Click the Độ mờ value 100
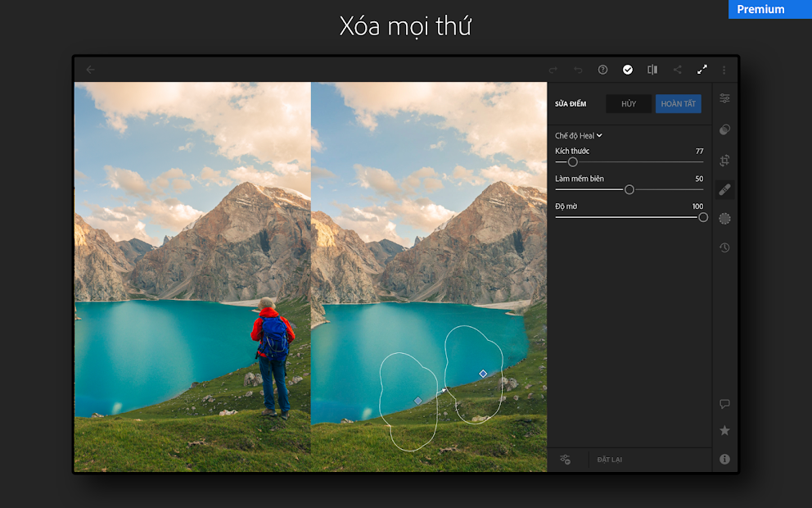This screenshot has height=508, width=812. pyautogui.click(x=697, y=206)
